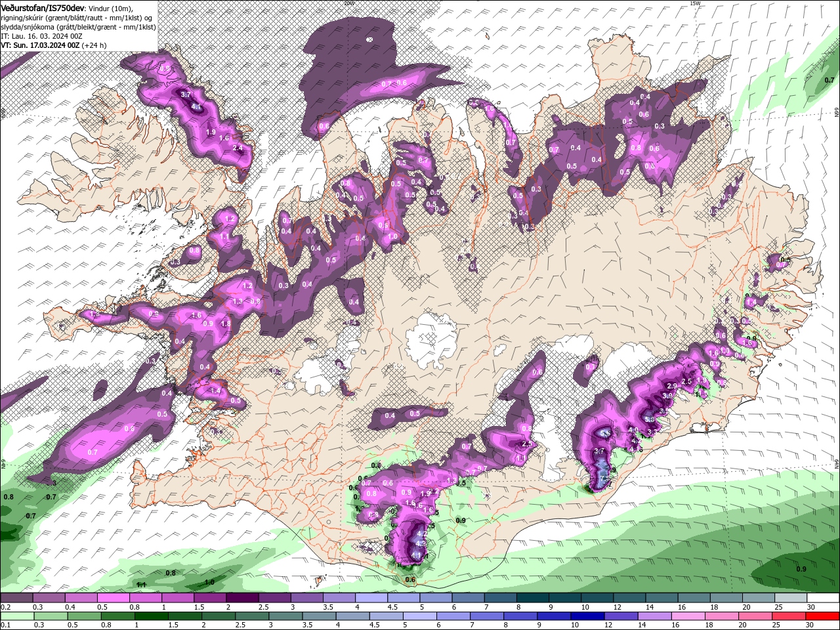This screenshot has width=840, height=630.
Task: Click the '20W' longitude label on the top edge
Action: pyautogui.click(x=350, y=3)
